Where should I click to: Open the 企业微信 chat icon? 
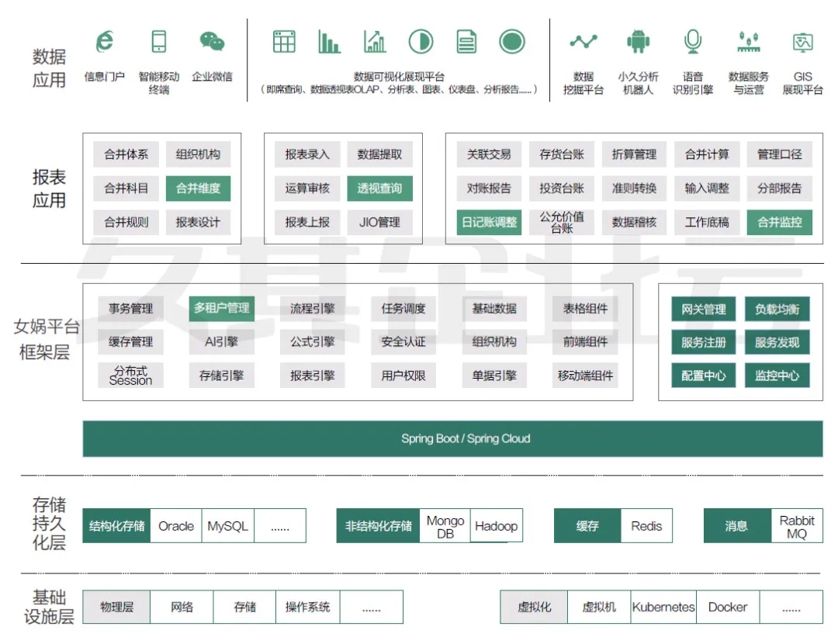tap(212, 42)
